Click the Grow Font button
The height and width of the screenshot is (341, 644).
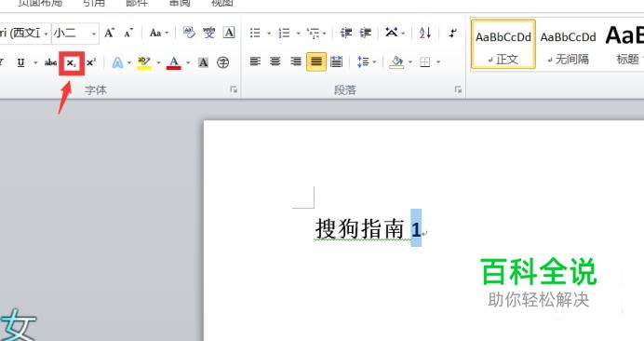click(109, 33)
